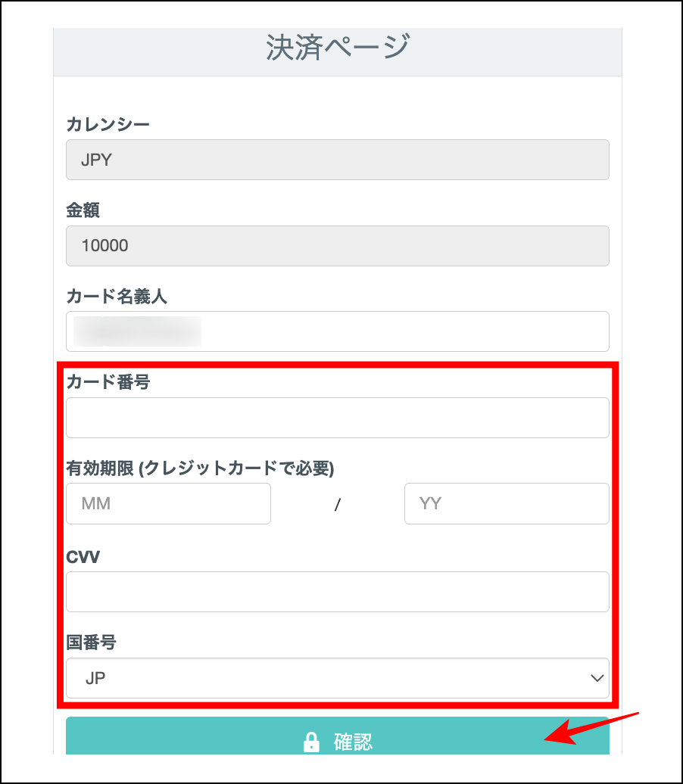Screen dimensions: 683x784
Task: Click the 有効期限 (クレジットカードで必要) label
Action: [200, 468]
